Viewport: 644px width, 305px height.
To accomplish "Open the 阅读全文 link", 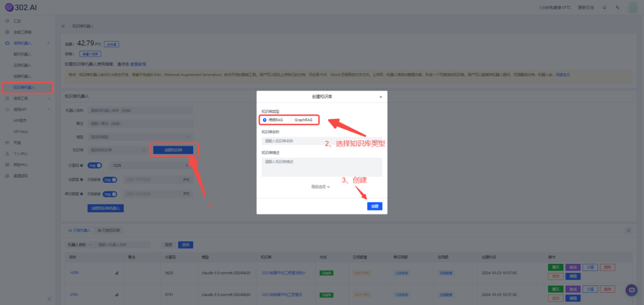I will coord(563,74).
